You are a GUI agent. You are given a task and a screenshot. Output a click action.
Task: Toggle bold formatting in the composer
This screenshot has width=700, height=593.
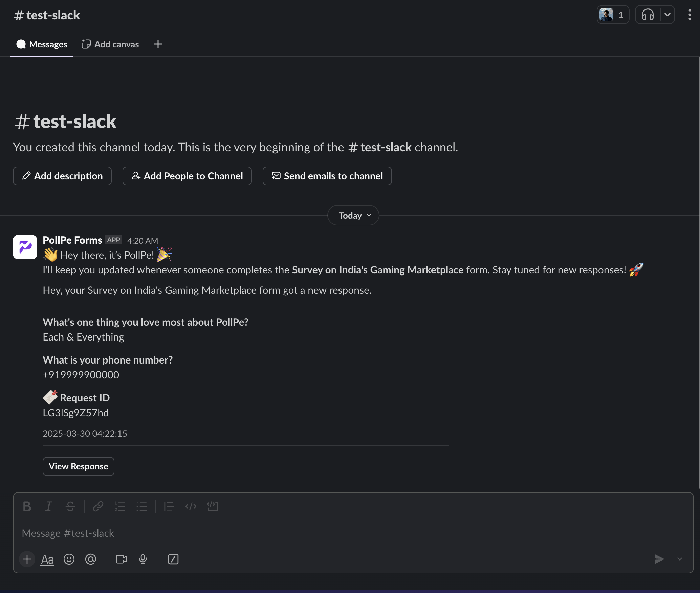(27, 506)
